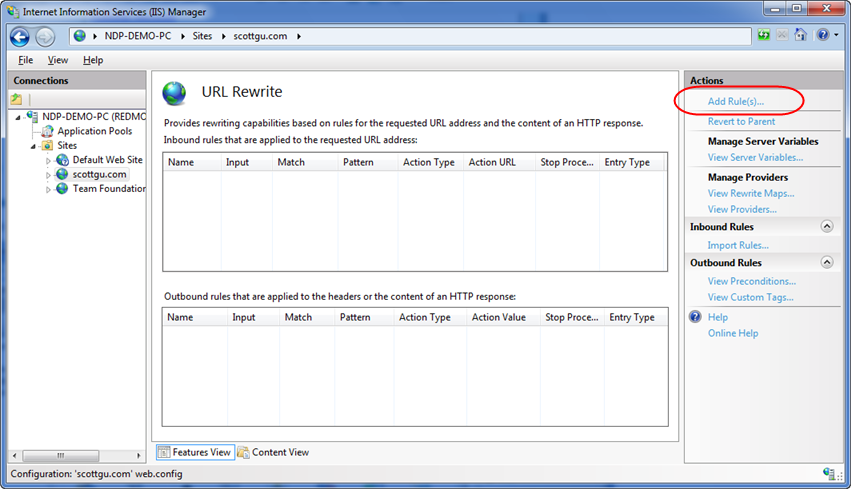Screen dimensions: 851x489
Task: Refresh page with green arrows icon
Action: [x=764, y=35]
